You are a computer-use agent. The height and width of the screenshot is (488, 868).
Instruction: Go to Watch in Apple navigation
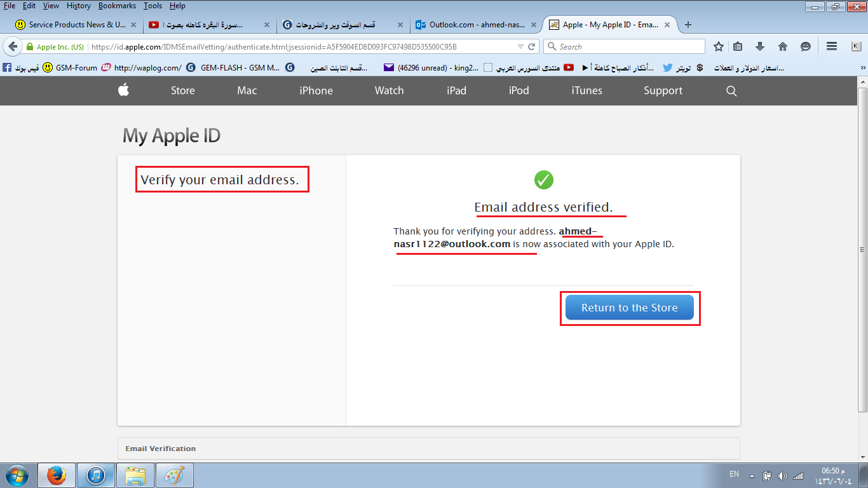pyautogui.click(x=390, y=91)
